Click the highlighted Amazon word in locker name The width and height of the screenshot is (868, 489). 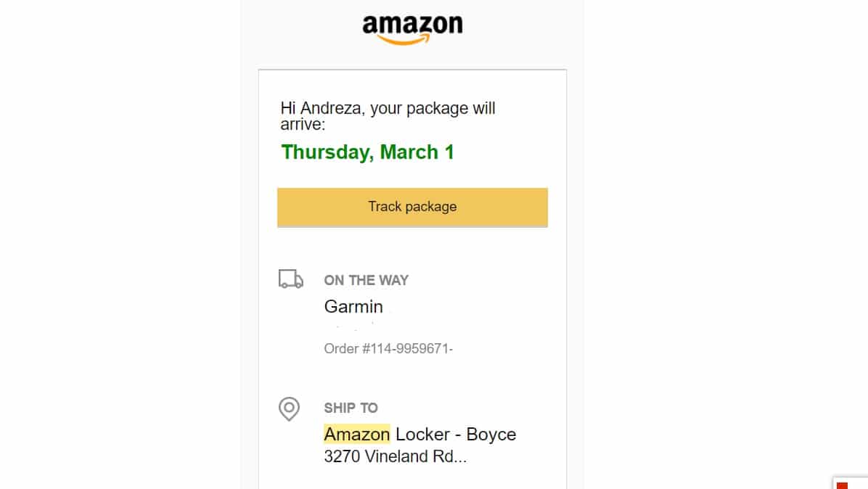tap(356, 435)
